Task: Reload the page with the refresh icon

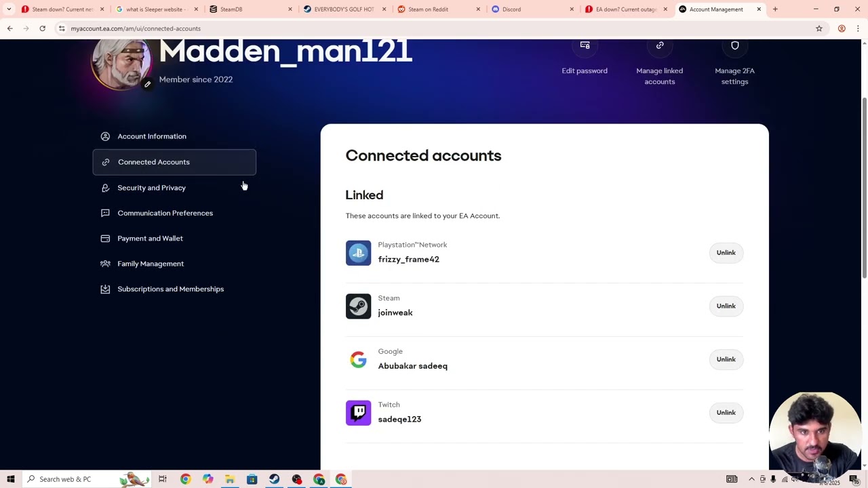Action: (42, 28)
